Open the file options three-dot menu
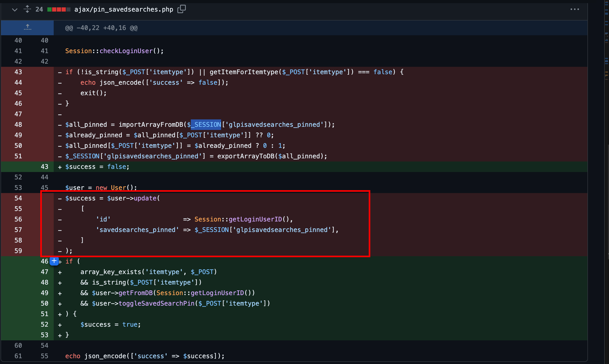The height and width of the screenshot is (364, 609). [575, 9]
